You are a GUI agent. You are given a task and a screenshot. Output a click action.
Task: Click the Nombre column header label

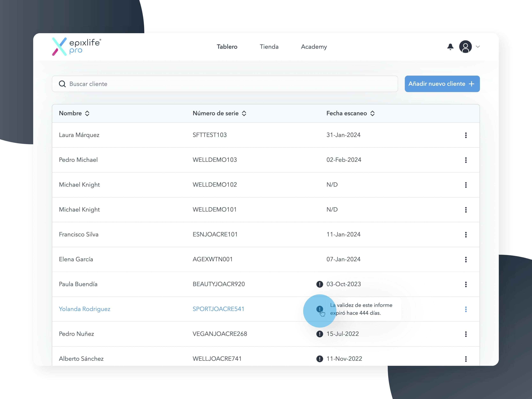click(x=71, y=113)
